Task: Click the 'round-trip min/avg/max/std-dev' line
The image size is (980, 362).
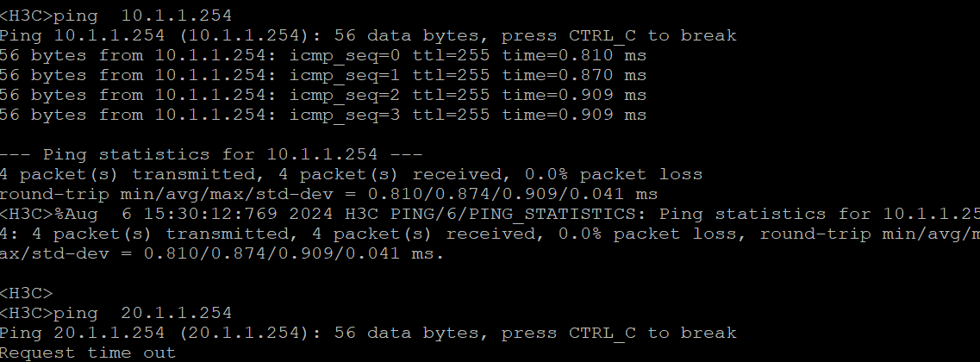Action: tap(328, 194)
